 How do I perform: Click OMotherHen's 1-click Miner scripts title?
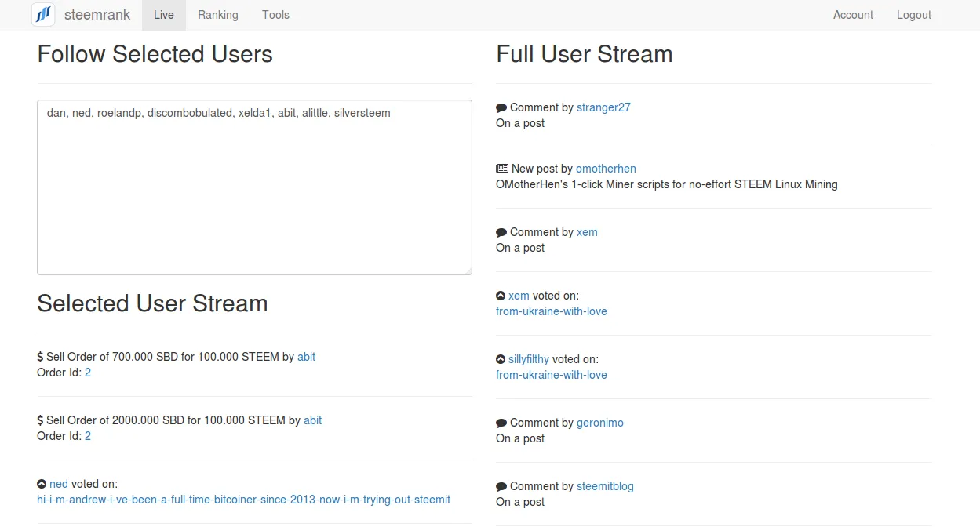(667, 184)
